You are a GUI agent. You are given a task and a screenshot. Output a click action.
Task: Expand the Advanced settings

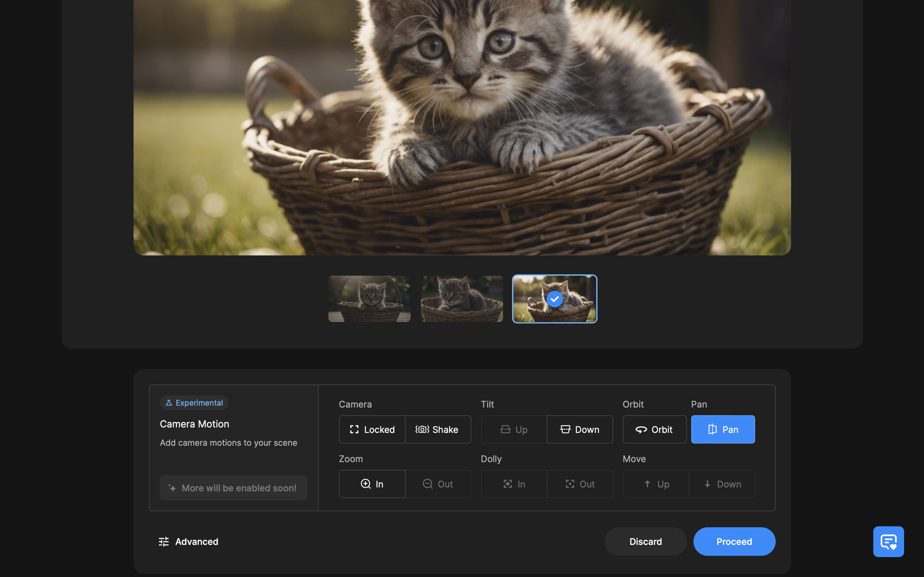[x=188, y=541]
